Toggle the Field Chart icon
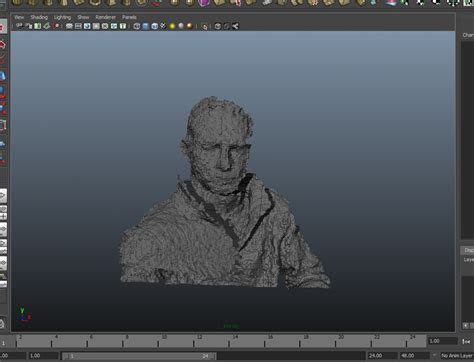Viewport: 474px width, 362px height. [x=105, y=26]
